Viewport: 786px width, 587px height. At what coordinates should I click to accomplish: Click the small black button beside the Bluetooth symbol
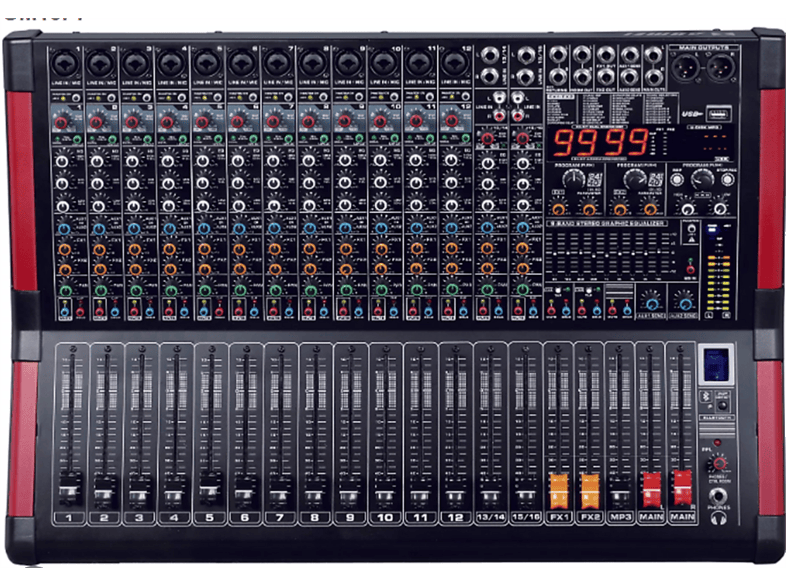coord(722,404)
